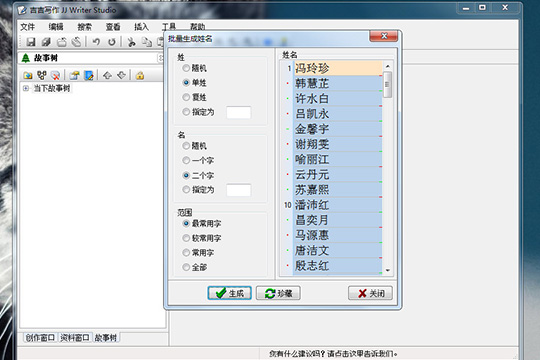The image size is (540, 360).
Task: Select the name 云丹元 in the list
Action: point(338,174)
